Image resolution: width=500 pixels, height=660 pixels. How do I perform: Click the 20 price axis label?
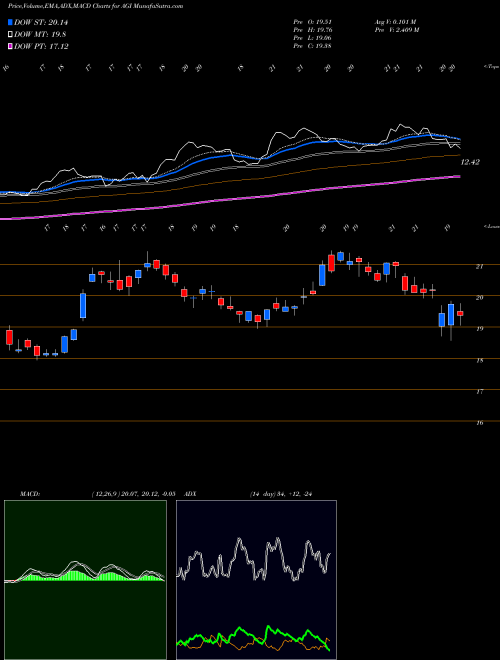pos(480,298)
